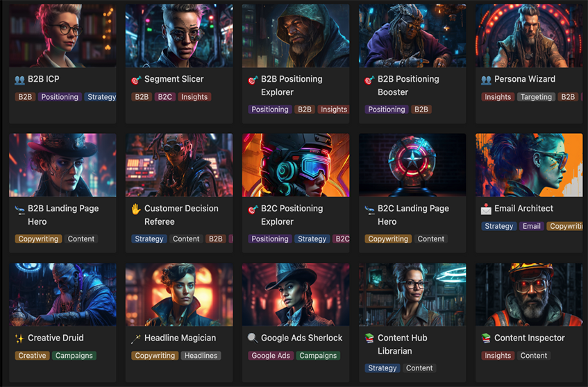The height and width of the screenshot is (387, 588).
Task: Open the Creative Druid cover image
Action: [62, 295]
